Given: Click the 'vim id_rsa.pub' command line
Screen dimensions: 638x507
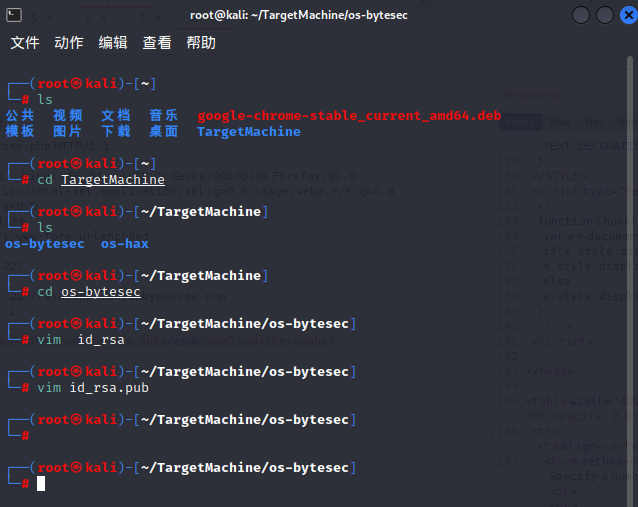Looking at the screenshot, I should [93, 387].
